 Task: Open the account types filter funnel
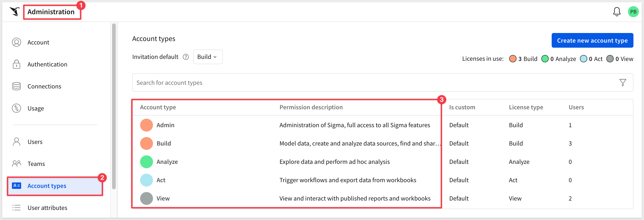[623, 82]
